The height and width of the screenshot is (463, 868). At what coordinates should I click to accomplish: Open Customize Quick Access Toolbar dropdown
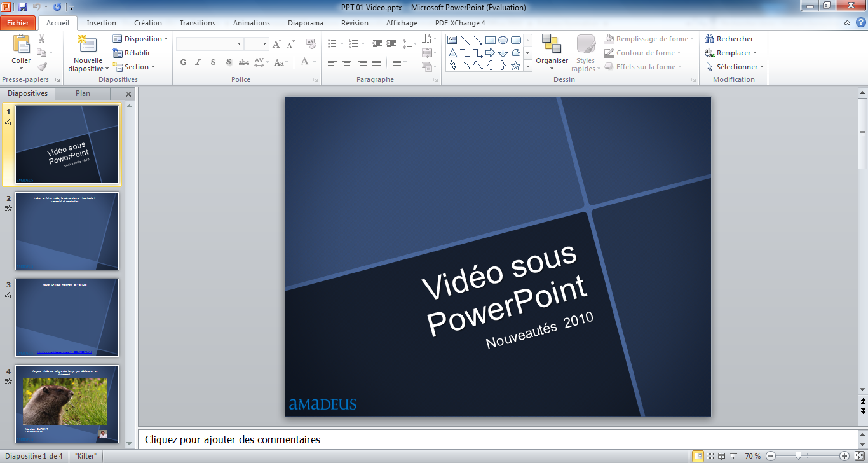[71, 8]
